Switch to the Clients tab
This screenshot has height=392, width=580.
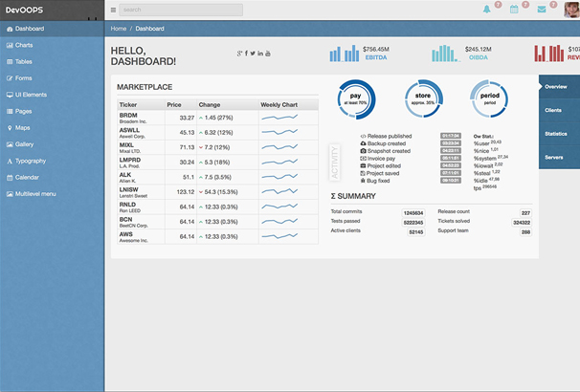(x=553, y=110)
